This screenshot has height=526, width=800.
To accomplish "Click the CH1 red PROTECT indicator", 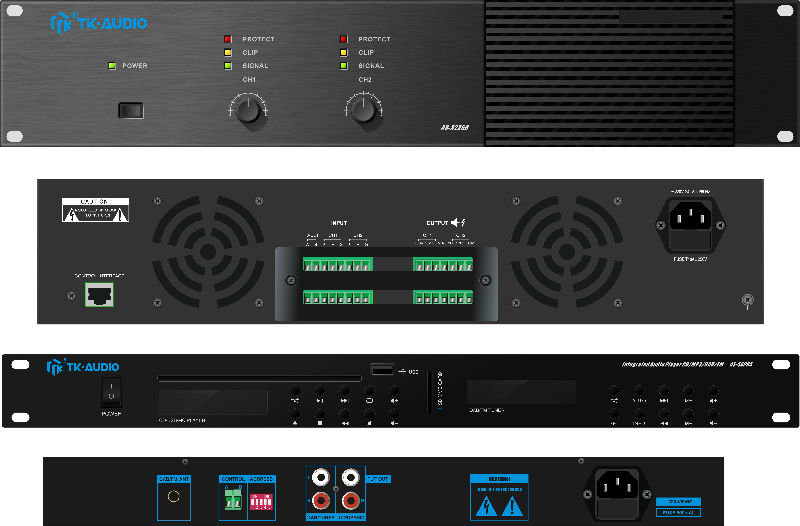I will (x=228, y=39).
